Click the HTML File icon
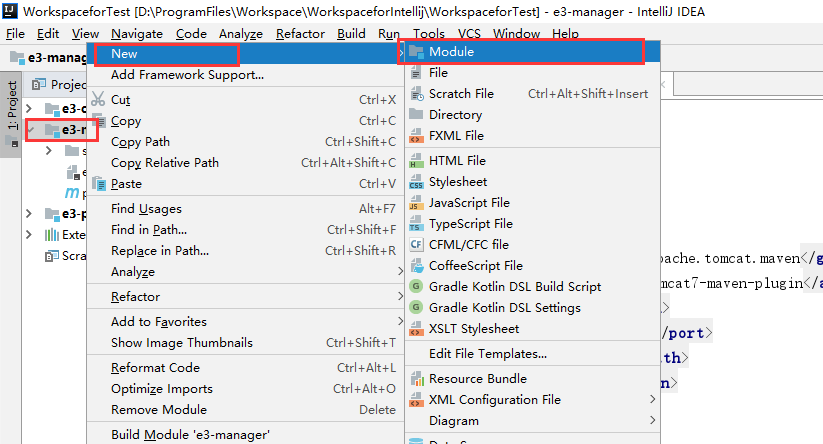 pyautogui.click(x=416, y=161)
